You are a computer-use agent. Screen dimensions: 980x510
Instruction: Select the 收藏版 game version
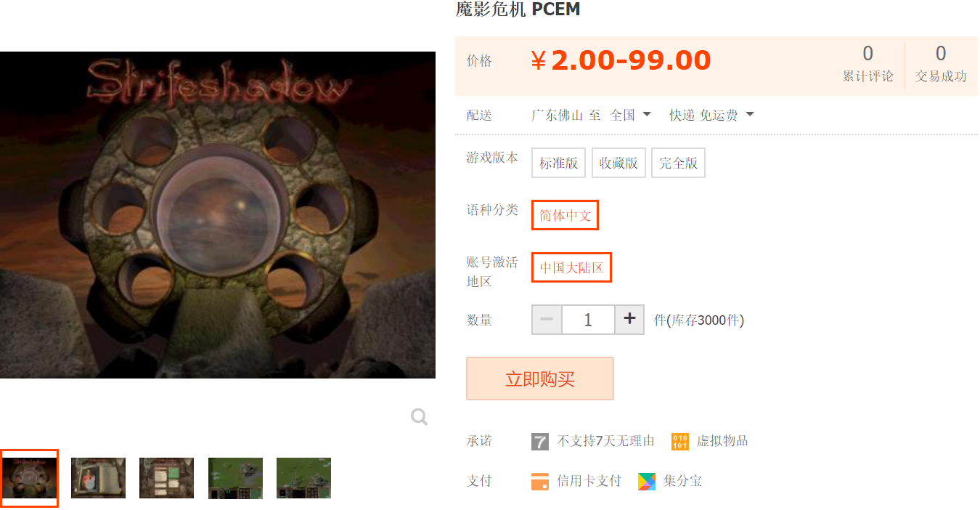618,163
